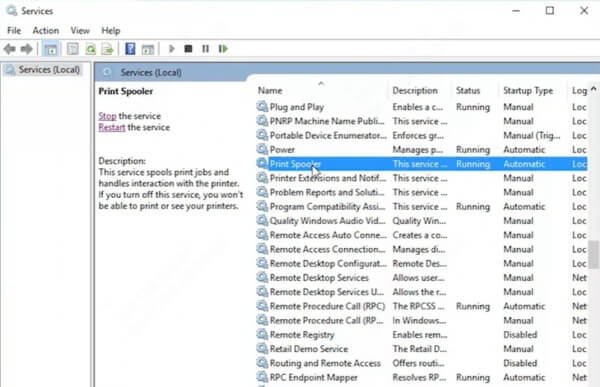Click 'Enforces gr...' description cell

point(418,135)
